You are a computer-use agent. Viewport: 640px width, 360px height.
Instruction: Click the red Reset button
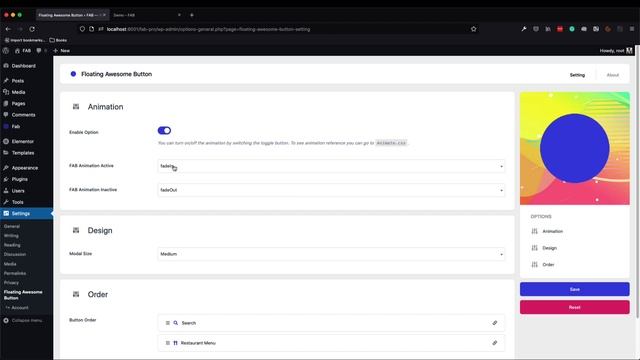pyautogui.click(x=574, y=307)
